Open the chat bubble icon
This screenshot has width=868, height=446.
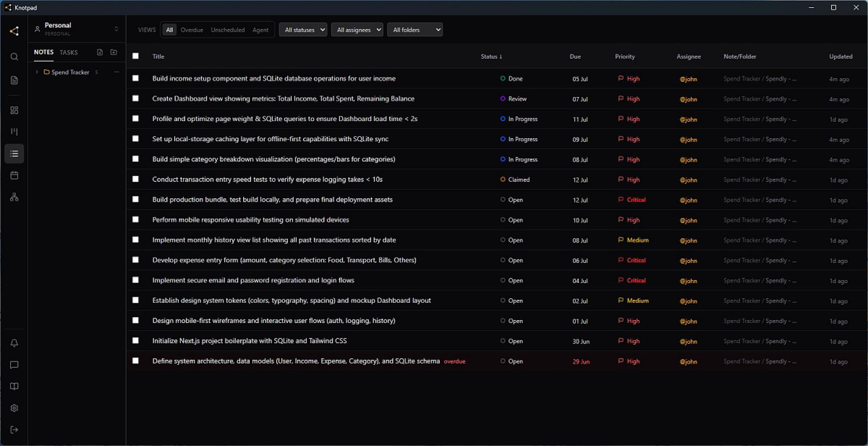14,365
